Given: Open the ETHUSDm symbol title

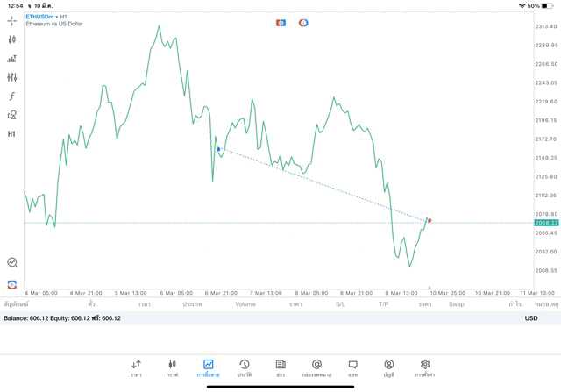Looking at the screenshot, I should [40, 17].
